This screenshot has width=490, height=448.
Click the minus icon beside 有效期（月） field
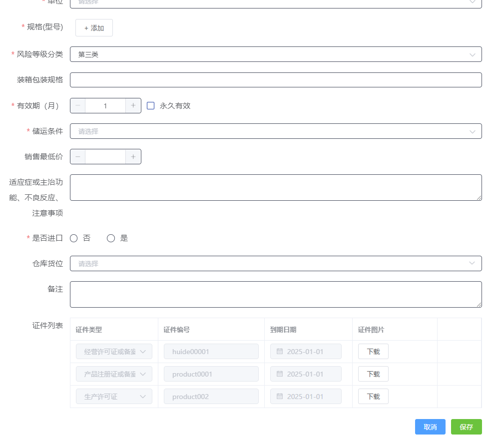pyautogui.click(x=77, y=105)
